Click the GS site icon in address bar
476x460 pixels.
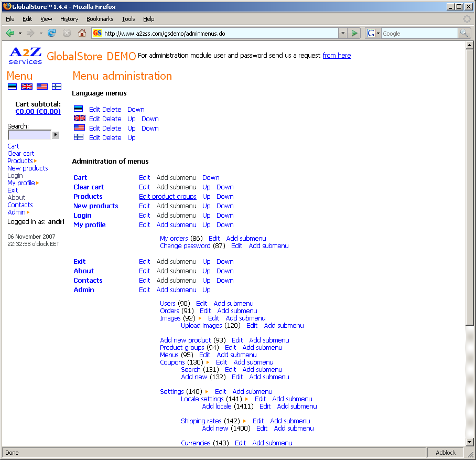tap(97, 33)
